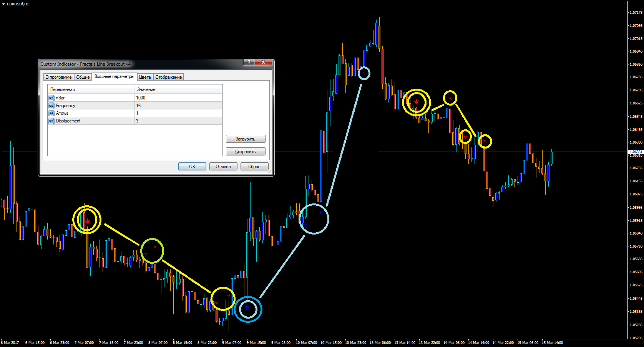Image resolution: width=644 pixels, height=347 pixels.
Task: Click the Frequency parameter type icon
Action: pyautogui.click(x=51, y=106)
